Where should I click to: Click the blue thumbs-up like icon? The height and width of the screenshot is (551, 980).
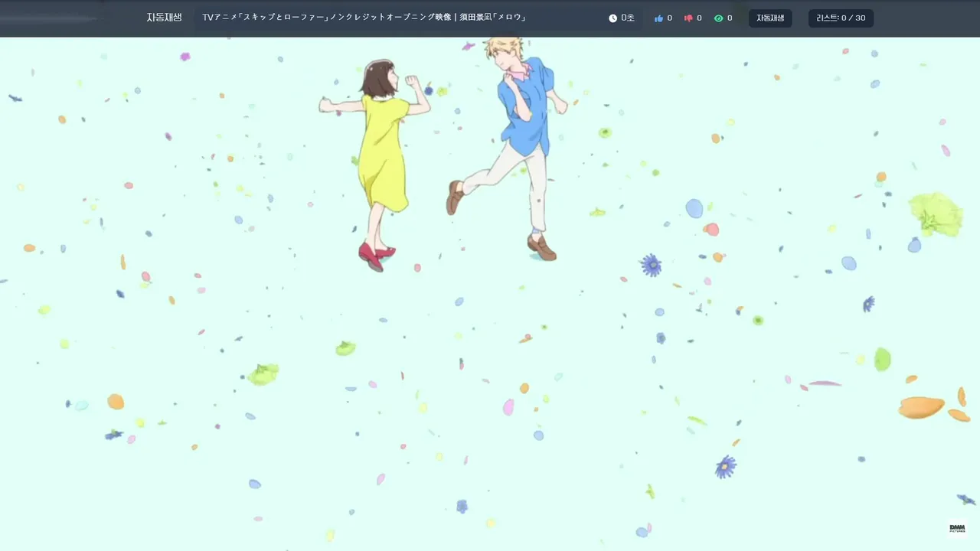(658, 18)
